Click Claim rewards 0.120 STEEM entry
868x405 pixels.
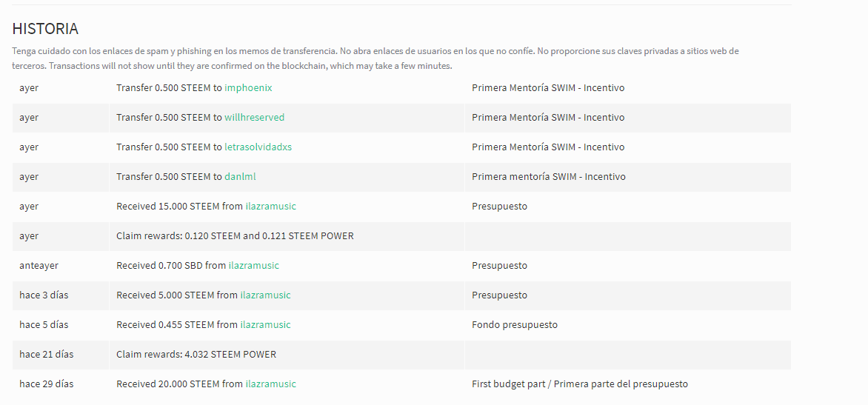(x=235, y=235)
